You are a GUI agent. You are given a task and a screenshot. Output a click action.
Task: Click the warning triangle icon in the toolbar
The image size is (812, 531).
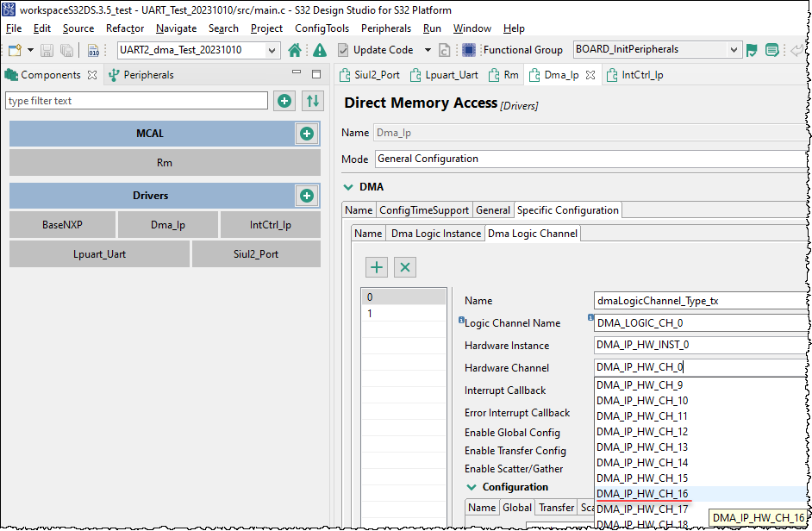pyautogui.click(x=318, y=49)
